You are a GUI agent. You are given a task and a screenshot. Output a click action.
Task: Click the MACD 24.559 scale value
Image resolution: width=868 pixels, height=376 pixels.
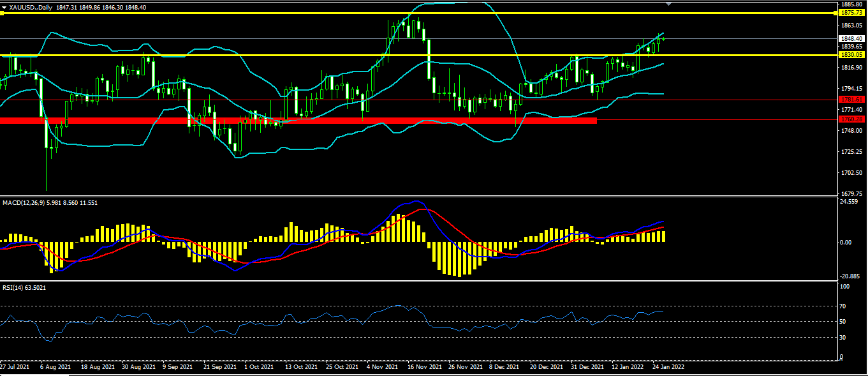pyautogui.click(x=850, y=202)
